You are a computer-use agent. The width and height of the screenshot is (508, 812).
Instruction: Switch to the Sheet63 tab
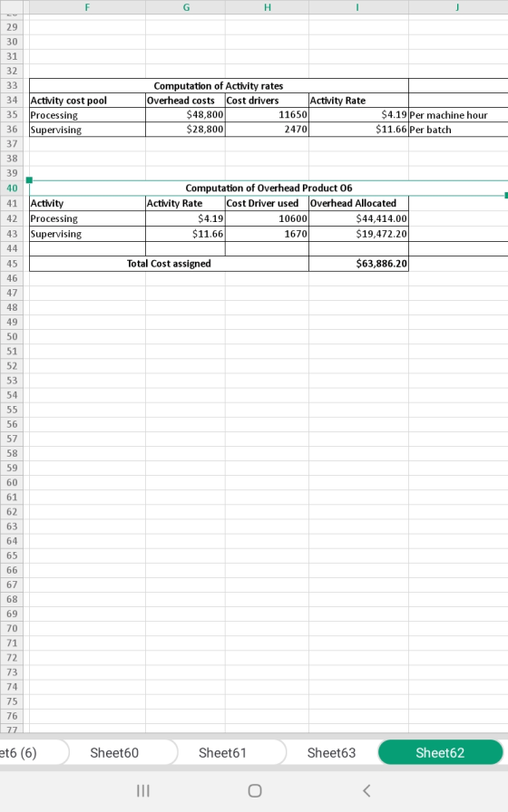click(x=332, y=752)
